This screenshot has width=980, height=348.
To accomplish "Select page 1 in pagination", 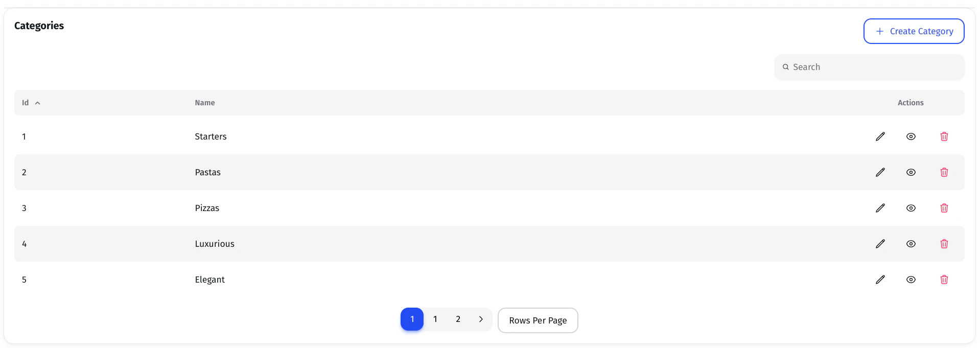I will click(x=435, y=319).
